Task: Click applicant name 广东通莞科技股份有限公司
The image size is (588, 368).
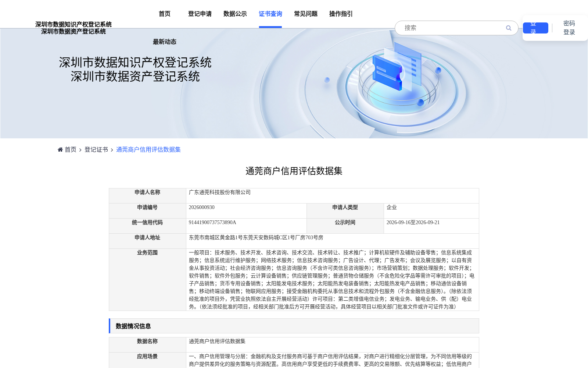Action: coord(220,192)
